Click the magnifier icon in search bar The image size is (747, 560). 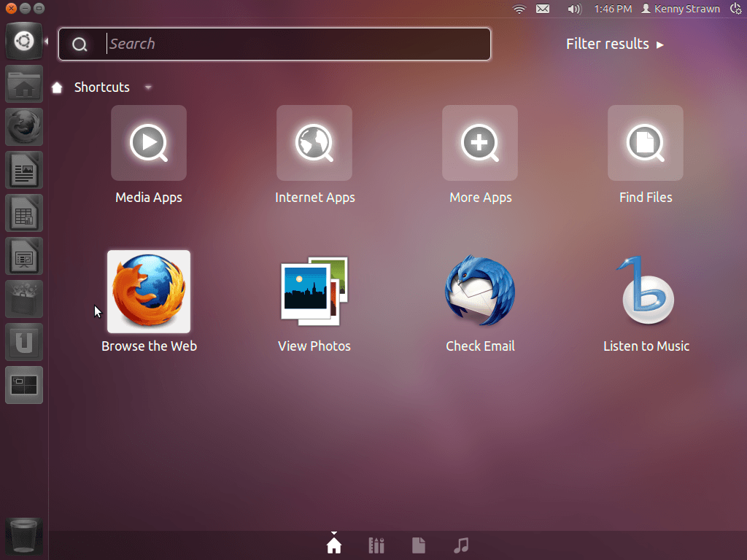pyautogui.click(x=80, y=44)
